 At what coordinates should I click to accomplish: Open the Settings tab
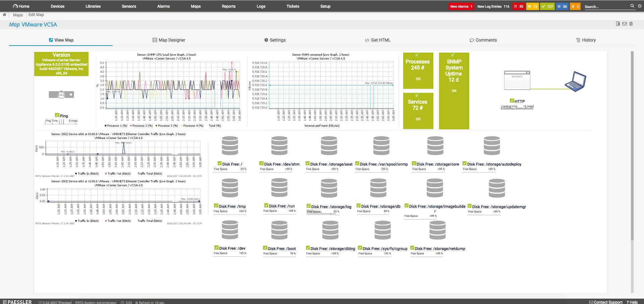click(275, 40)
